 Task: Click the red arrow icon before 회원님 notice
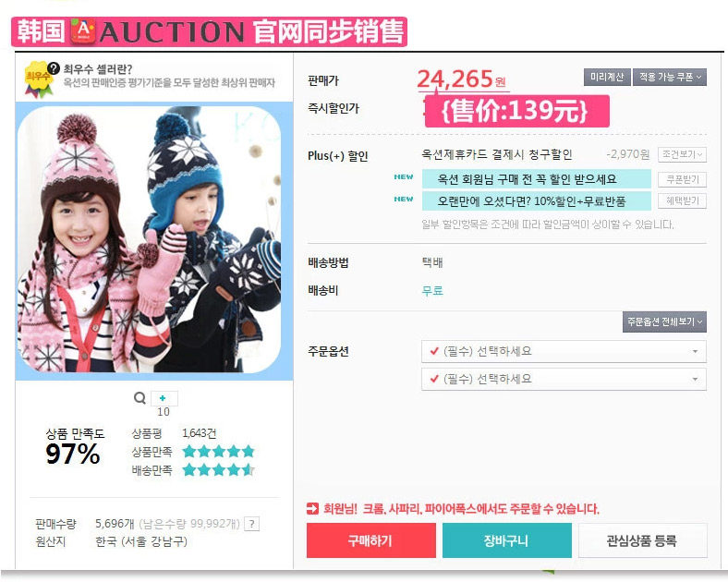click(x=312, y=509)
